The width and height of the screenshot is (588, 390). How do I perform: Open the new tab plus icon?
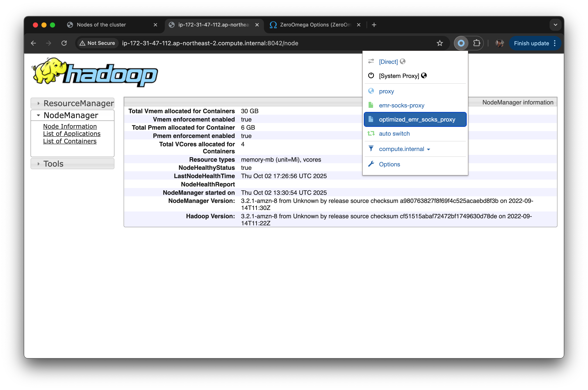click(374, 25)
